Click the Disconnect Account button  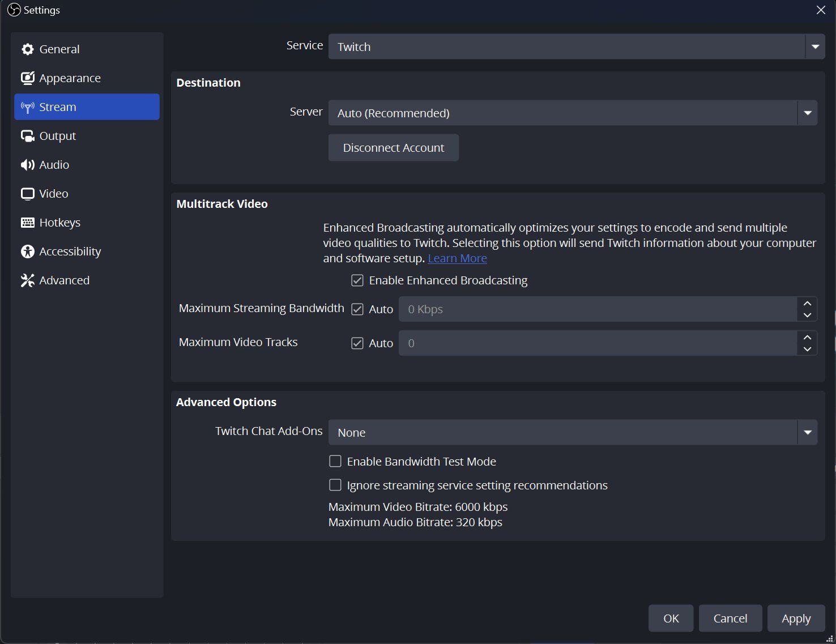[x=393, y=147]
